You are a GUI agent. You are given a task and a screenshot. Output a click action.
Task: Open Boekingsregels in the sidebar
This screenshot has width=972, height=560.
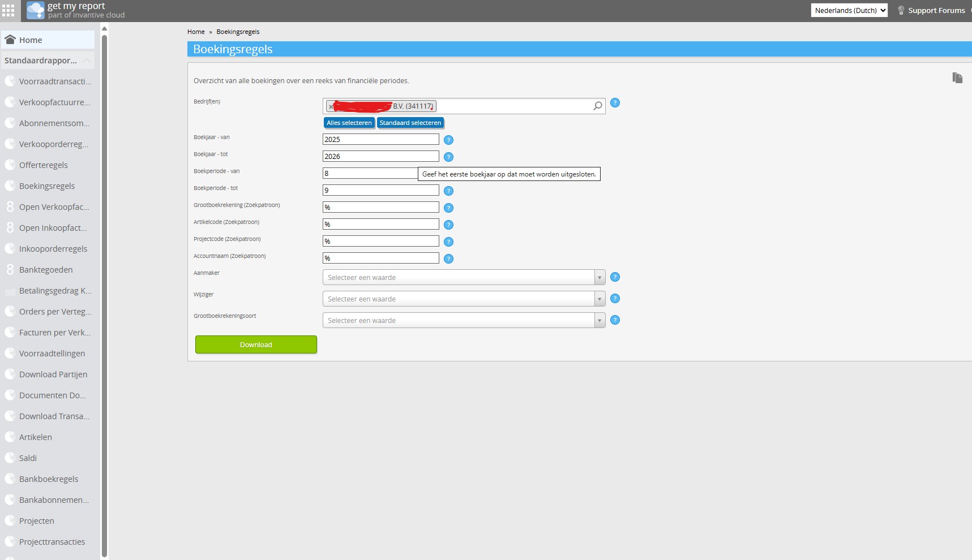click(x=47, y=186)
